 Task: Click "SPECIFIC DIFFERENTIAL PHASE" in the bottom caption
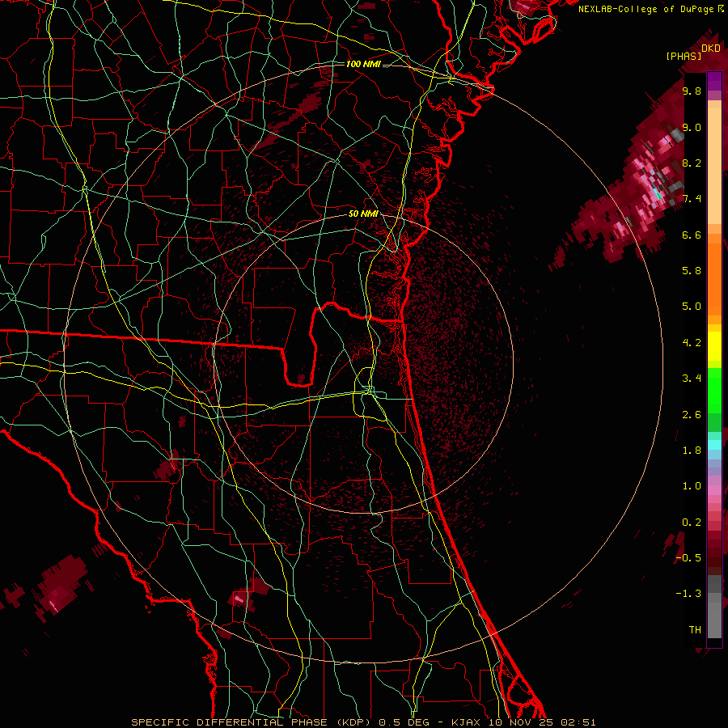pyautogui.click(x=230, y=722)
